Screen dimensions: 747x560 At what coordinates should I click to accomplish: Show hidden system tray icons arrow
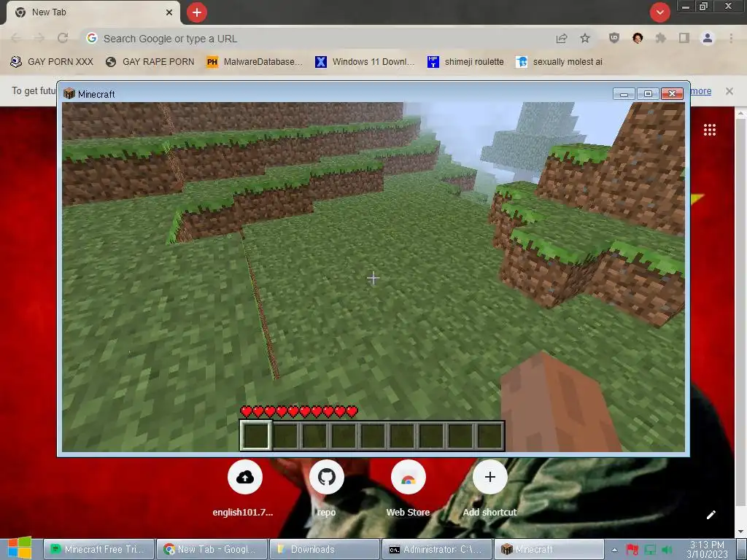614,550
